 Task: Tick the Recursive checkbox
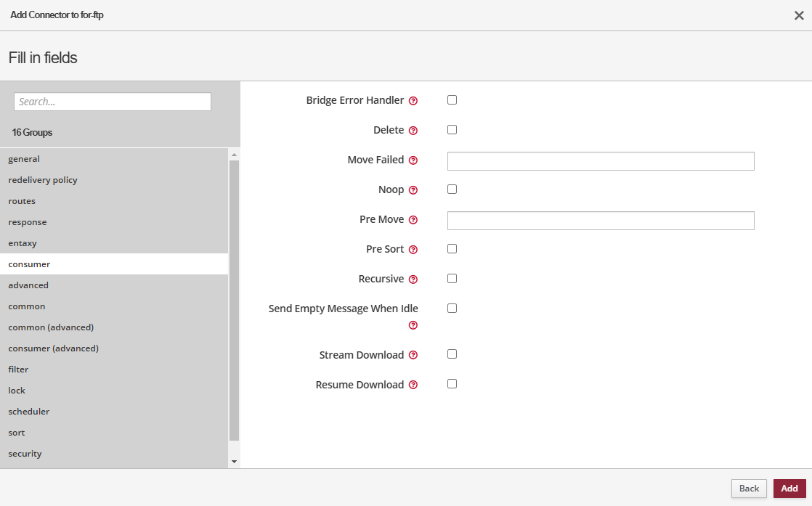(452, 279)
